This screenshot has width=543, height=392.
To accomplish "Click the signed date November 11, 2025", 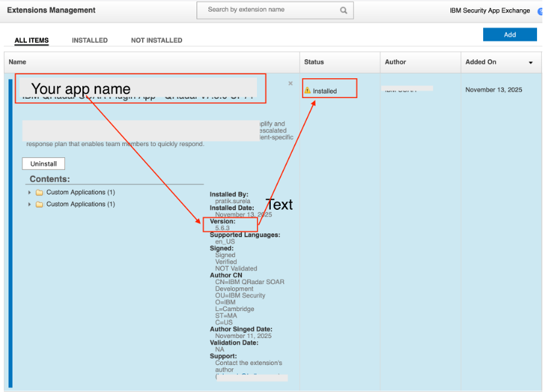I will click(243, 336).
